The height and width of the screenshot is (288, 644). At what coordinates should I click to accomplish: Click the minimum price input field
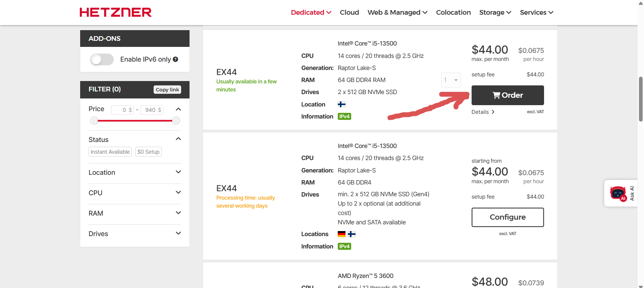coord(122,110)
